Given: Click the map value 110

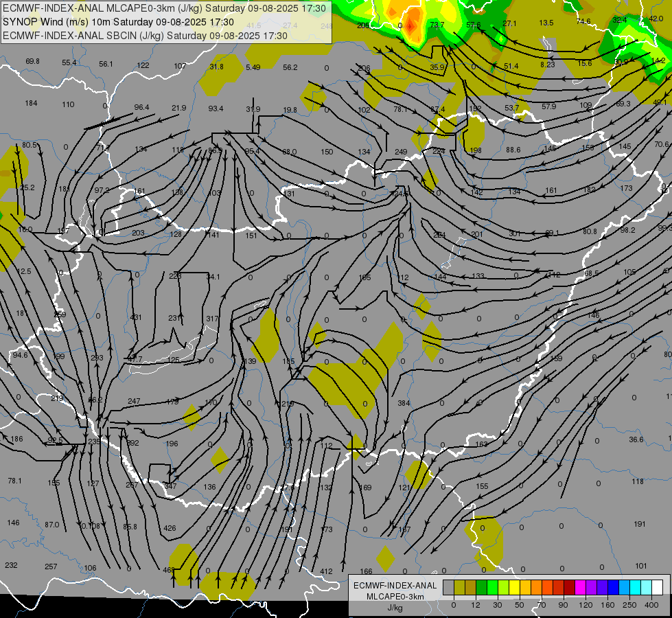Looking at the screenshot, I should click(68, 104).
